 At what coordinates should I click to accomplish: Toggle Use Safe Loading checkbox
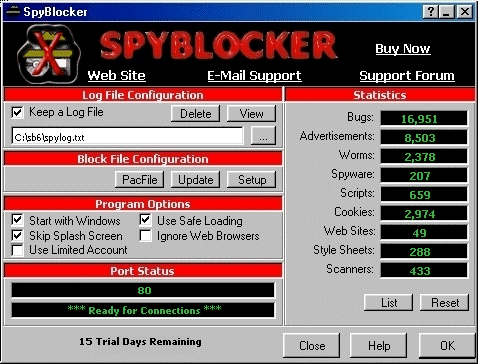coord(145,220)
